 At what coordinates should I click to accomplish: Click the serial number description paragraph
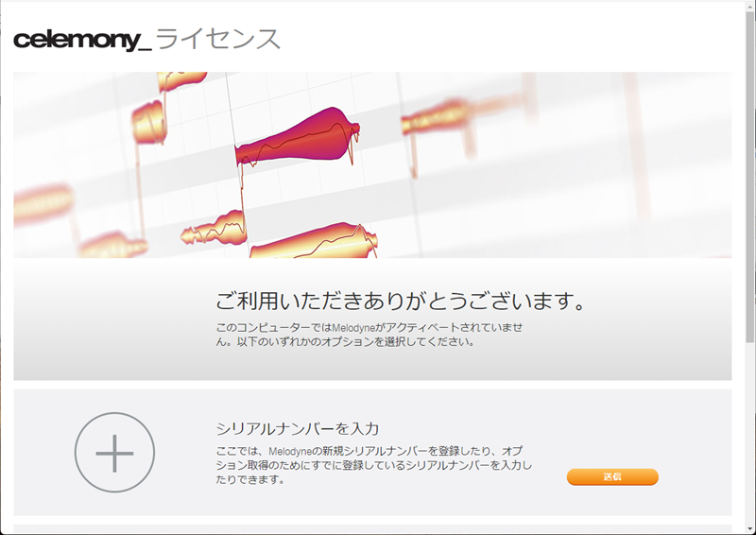(x=373, y=465)
